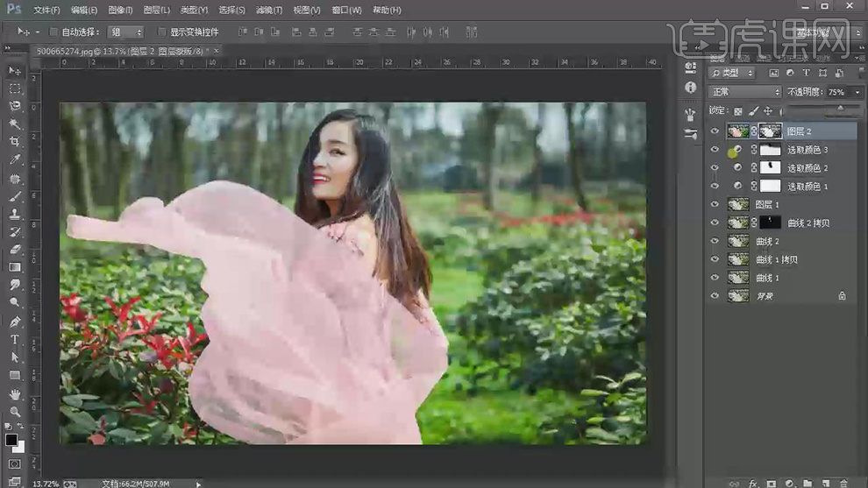Activate the Hand tool
868x488 pixels.
[x=15, y=393]
